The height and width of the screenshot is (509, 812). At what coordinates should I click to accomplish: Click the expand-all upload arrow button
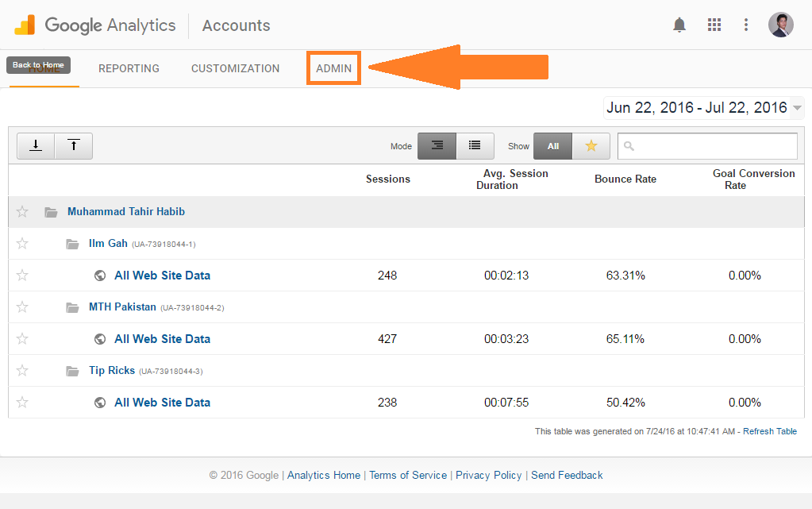tap(74, 145)
